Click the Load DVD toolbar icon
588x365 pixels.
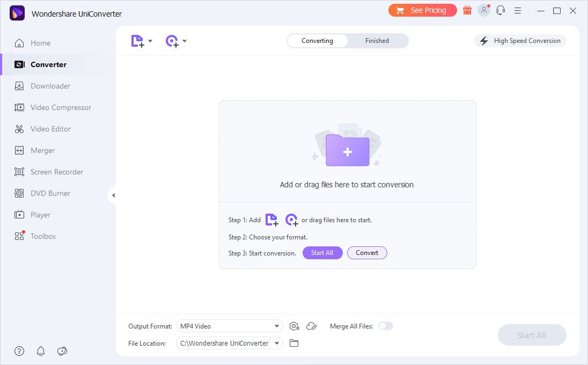point(172,41)
